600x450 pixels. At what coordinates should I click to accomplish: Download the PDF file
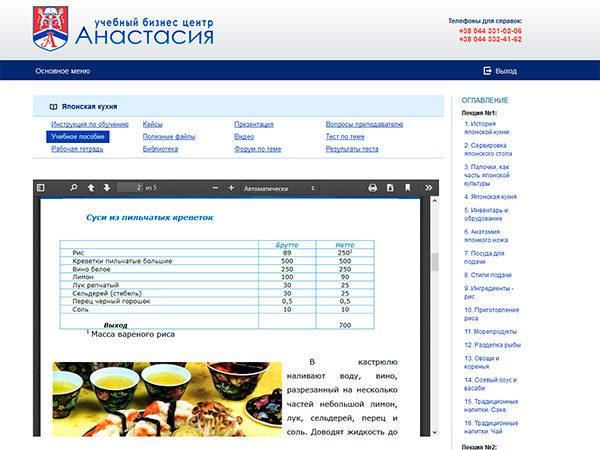click(389, 187)
